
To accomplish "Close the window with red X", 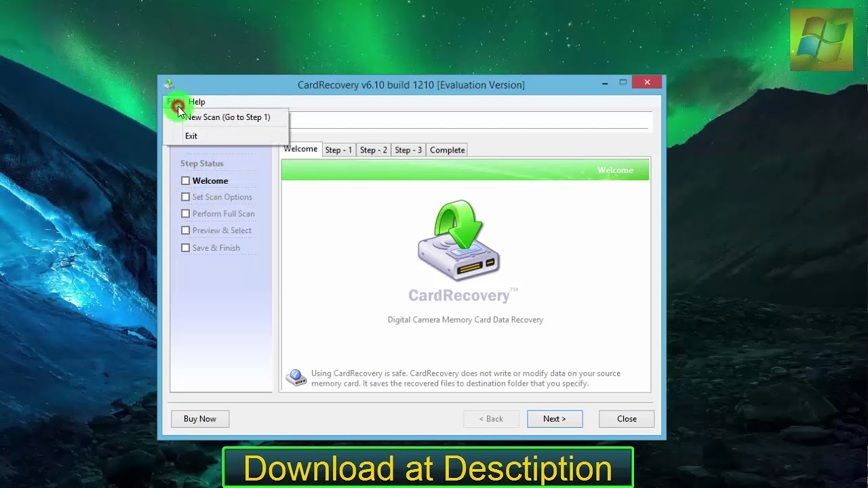I will 647,82.
